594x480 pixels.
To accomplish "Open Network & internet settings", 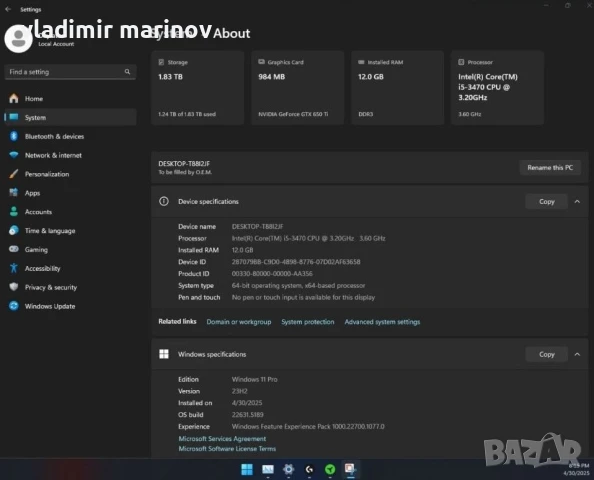I will 70,155.
